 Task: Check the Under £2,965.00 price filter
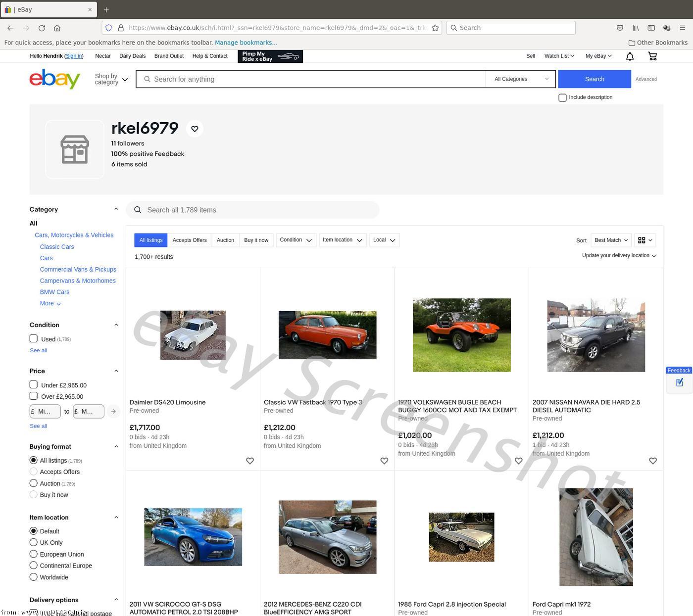34,385
